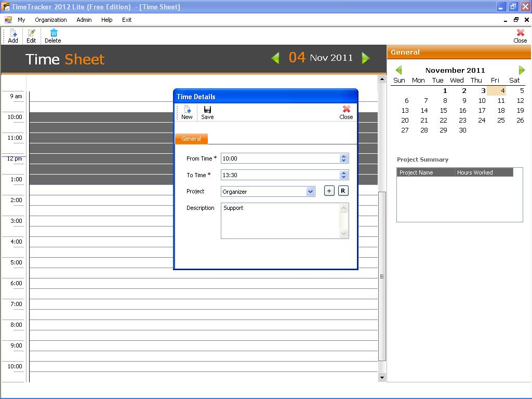
Task: Select November 24 in calendar
Action: [482, 121]
